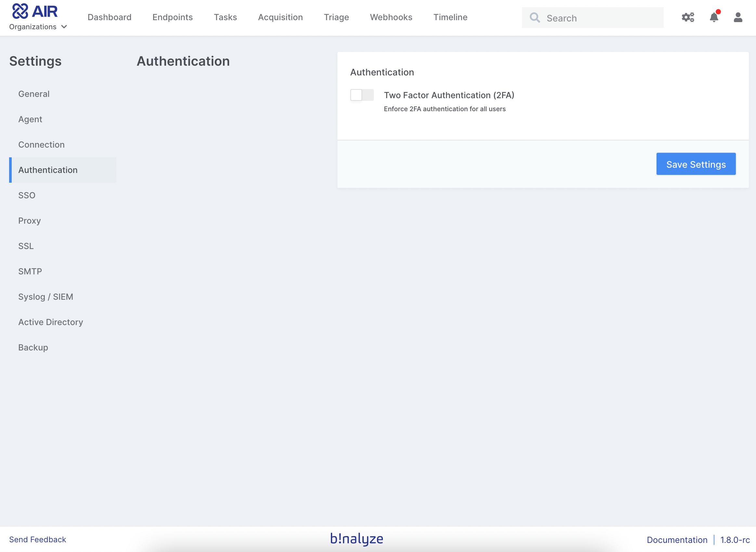Click the binalyze footer logo
This screenshot has width=756, height=552.
click(357, 539)
